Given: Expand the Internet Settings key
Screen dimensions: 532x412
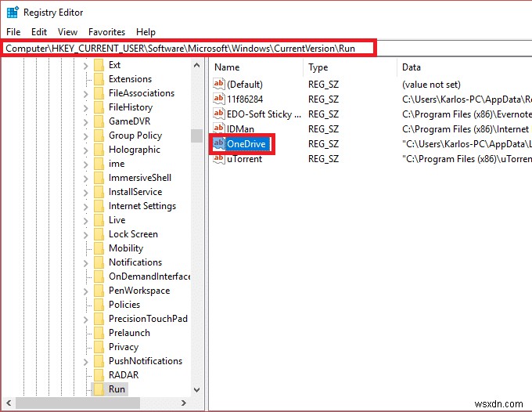Looking at the screenshot, I should tap(86, 207).
